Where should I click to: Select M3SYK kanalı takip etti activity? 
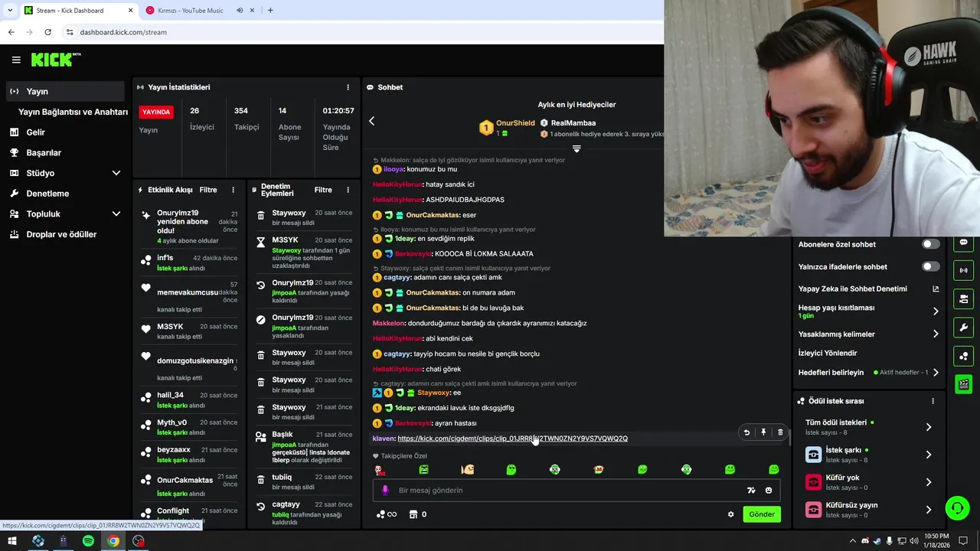pos(189,331)
